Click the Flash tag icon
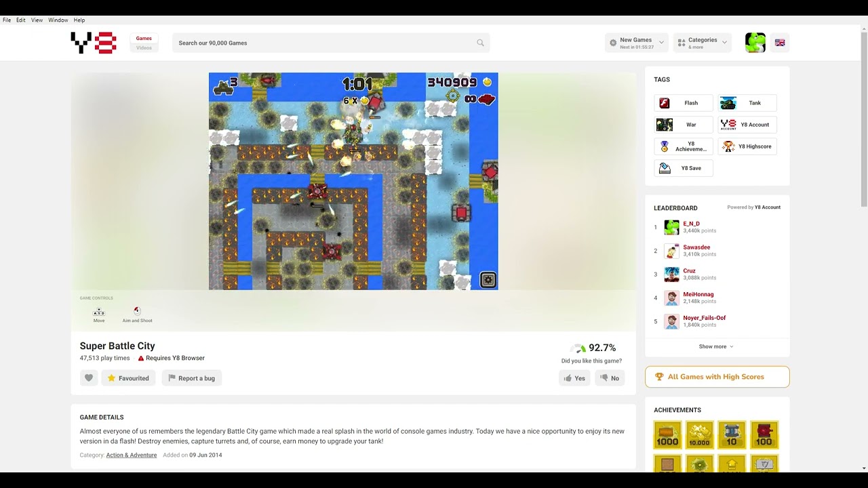Screen dimensions: 868x488 pos(665,103)
